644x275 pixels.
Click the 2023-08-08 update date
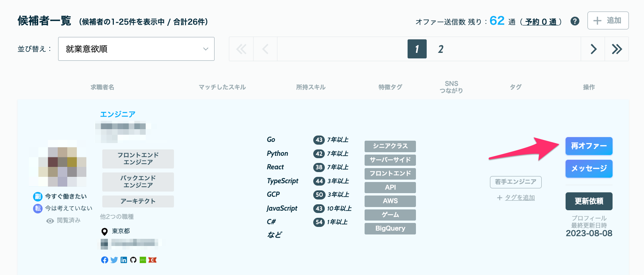589,233
